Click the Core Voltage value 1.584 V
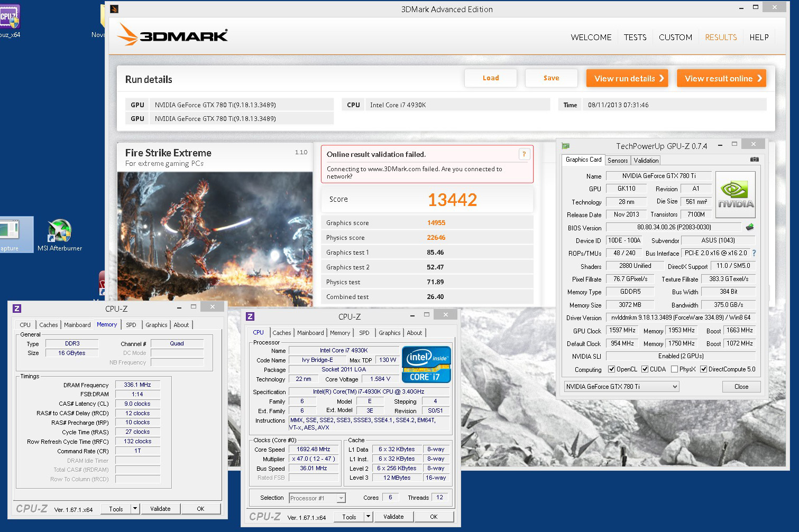Viewport: 799px width, 532px height. (380, 379)
